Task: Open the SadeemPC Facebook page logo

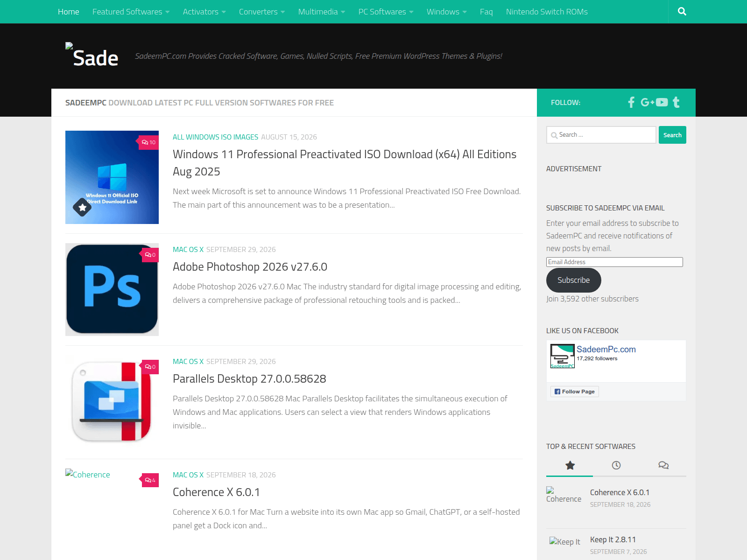Action: [563, 356]
